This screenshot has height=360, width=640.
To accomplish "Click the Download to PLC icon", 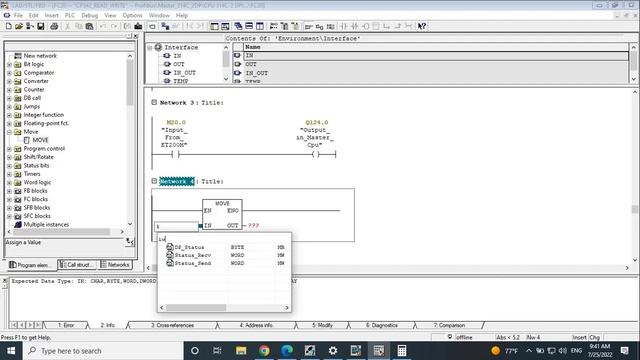I will pos(138,26).
